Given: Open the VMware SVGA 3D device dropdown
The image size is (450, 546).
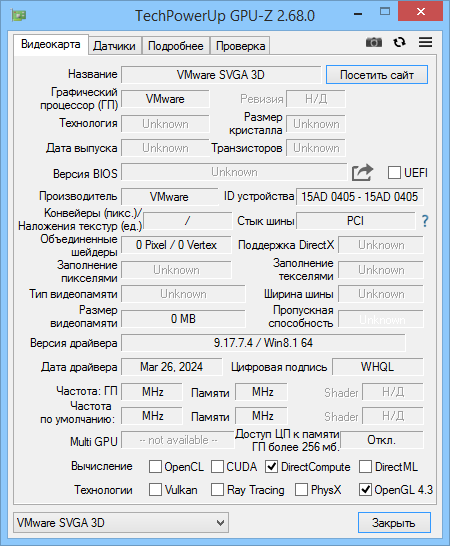Looking at the screenshot, I should (x=121, y=522).
